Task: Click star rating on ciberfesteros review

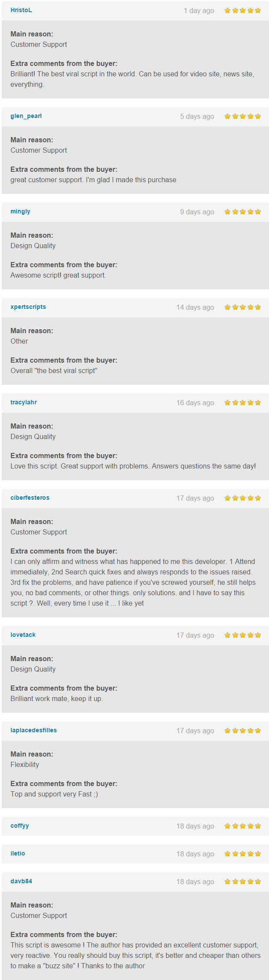Action: click(x=242, y=498)
